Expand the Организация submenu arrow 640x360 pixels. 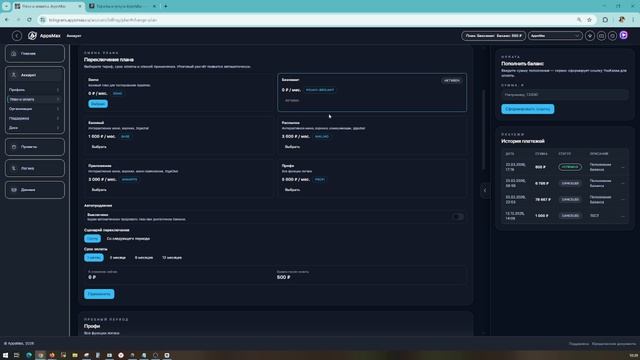58,109
